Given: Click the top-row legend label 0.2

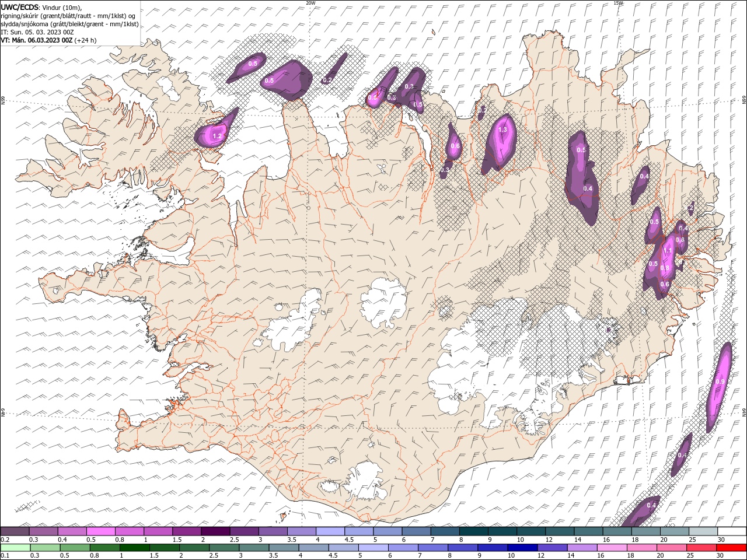Looking at the screenshot, I should [x=5, y=540].
